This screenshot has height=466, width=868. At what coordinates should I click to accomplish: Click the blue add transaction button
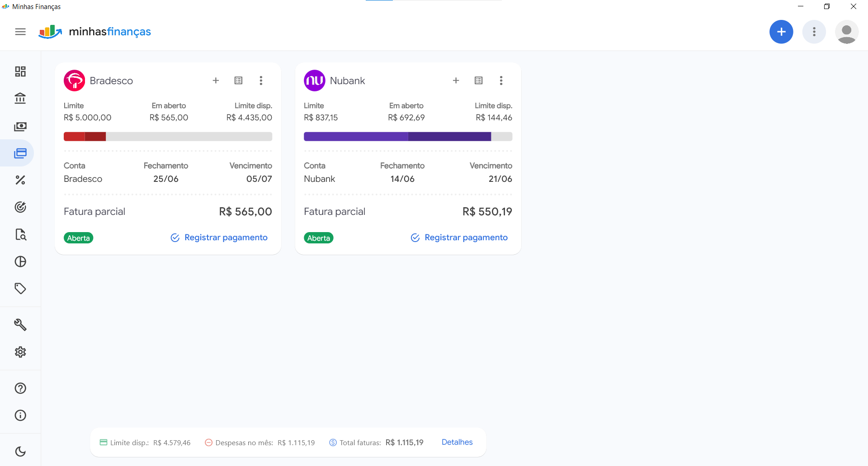click(x=781, y=32)
